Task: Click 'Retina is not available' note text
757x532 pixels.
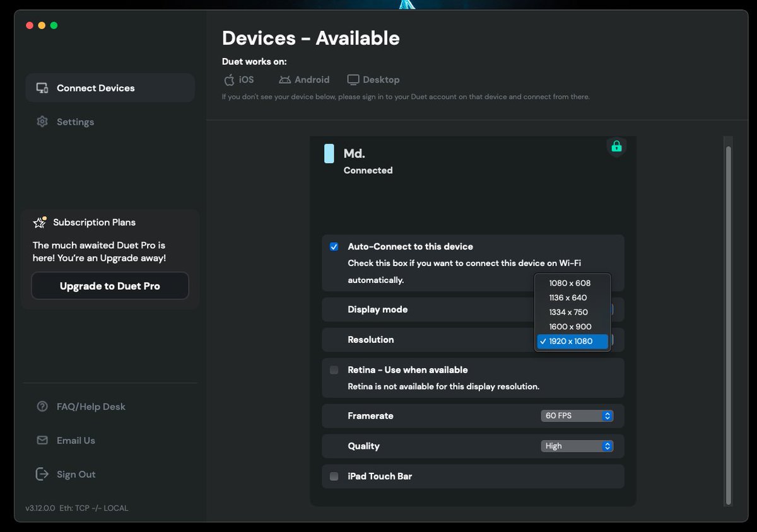Action: point(443,386)
